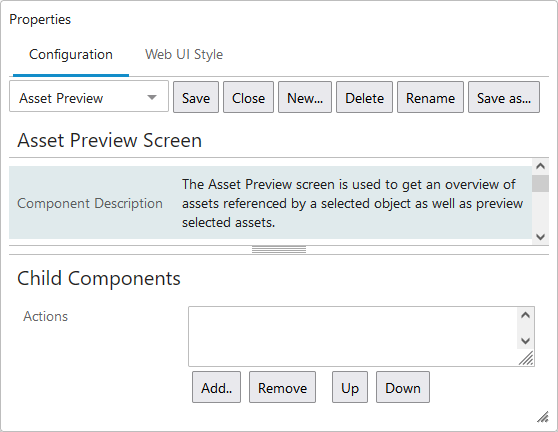Click Actions list scroll down arrow
Image resolution: width=558 pixels, height=432 pixels.
tap(525, 341)
